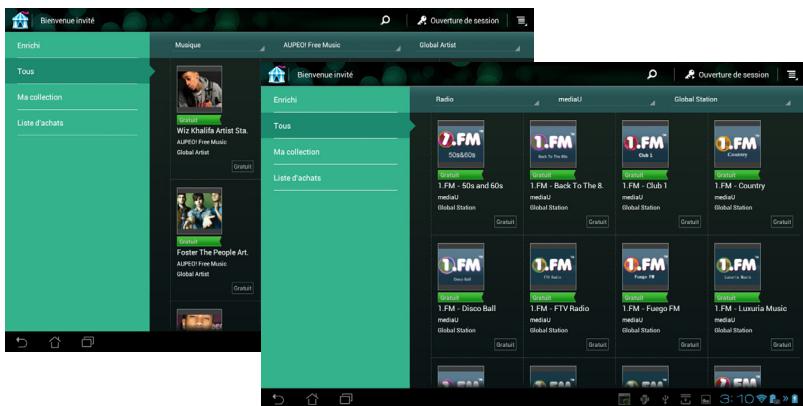Open search in the front window header
803x406 pixels.
point(652,75)
